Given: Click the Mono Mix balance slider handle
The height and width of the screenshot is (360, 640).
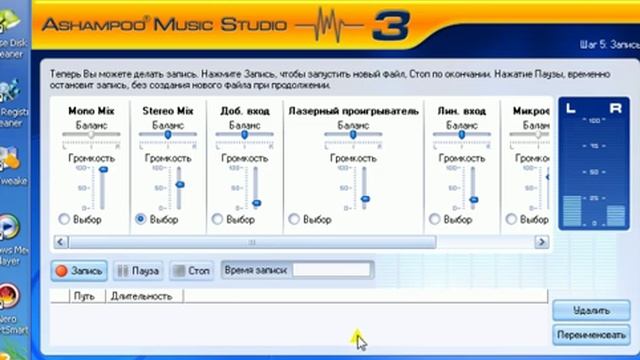Looking at the screenshot, I should pyautogui.click(x=91, y=134).
